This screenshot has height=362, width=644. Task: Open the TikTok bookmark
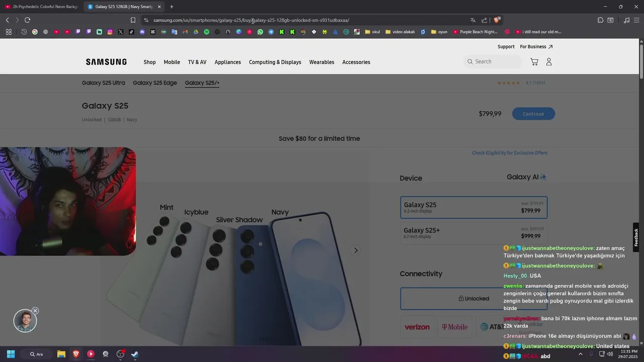pos(131,32)
